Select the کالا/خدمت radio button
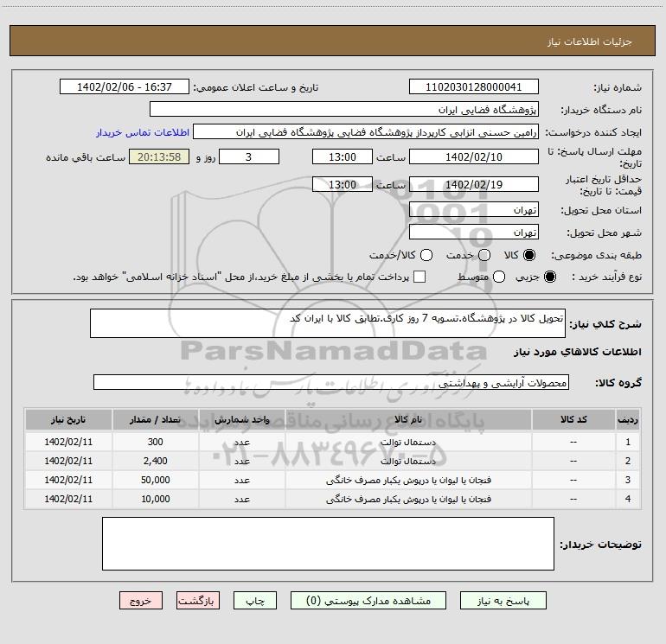This screenshot has width=666, height=644. [x=426, y=255]
